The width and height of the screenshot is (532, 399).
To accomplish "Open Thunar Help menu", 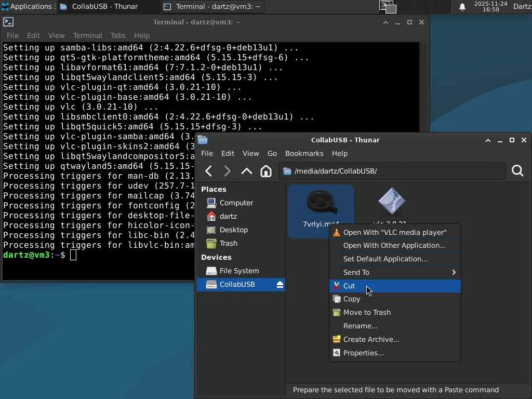I will point(340,154).
